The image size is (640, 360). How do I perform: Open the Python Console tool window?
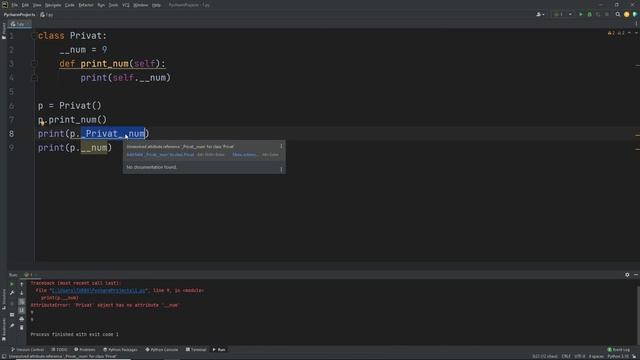(162, 350)
